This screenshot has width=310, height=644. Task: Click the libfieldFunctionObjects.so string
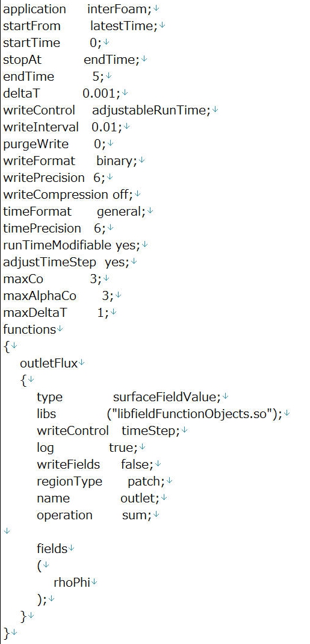(189, 414)
